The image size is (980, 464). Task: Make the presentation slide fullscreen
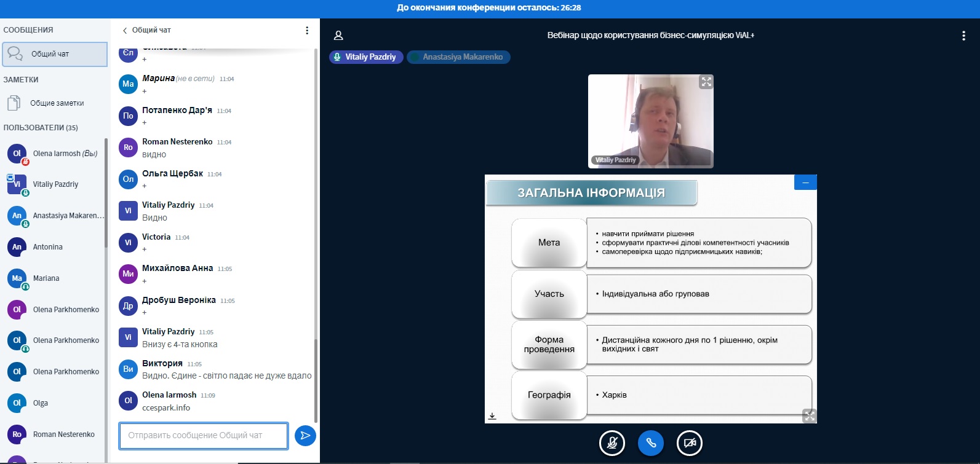(810, 416)
